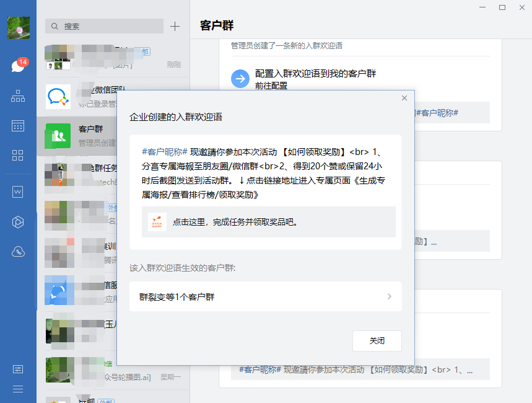Click the user profile avatar at top left
This screenshot has height=403, width=532.
coord(18,28)
